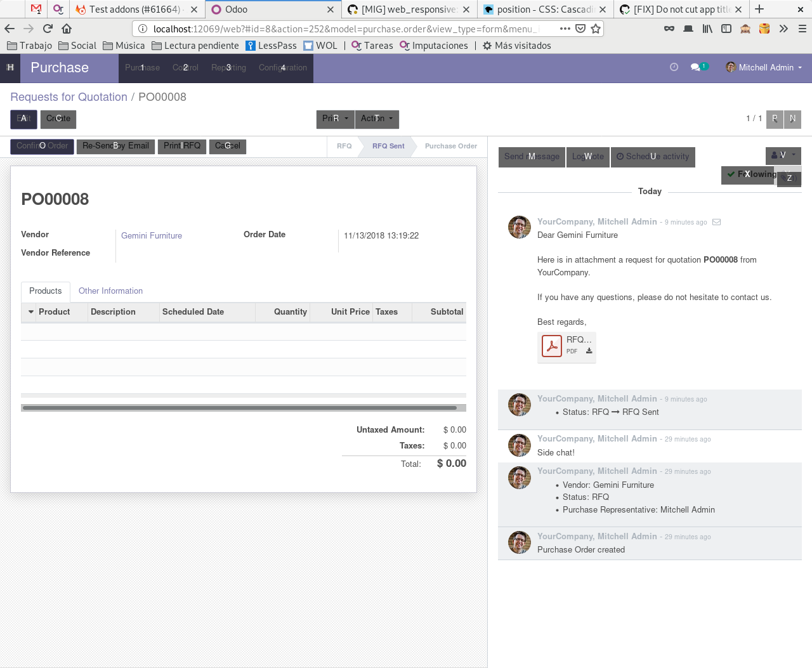Toggle the bookmark star in address bar
Image resolution: width=812 pixels, height=668 pixels.
click(595, 28)
